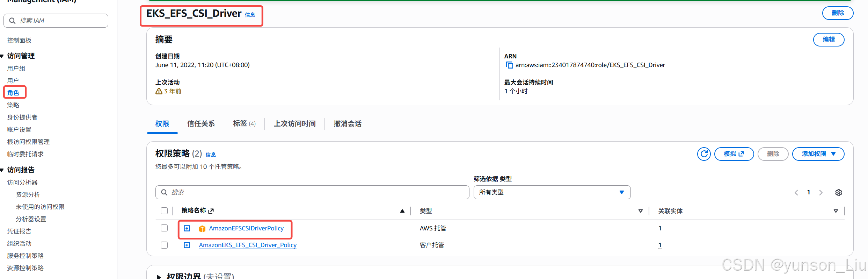Screen dimensions: 868x279
Task: Open the 模拟 policy simulator button
Action: (734, 154)
